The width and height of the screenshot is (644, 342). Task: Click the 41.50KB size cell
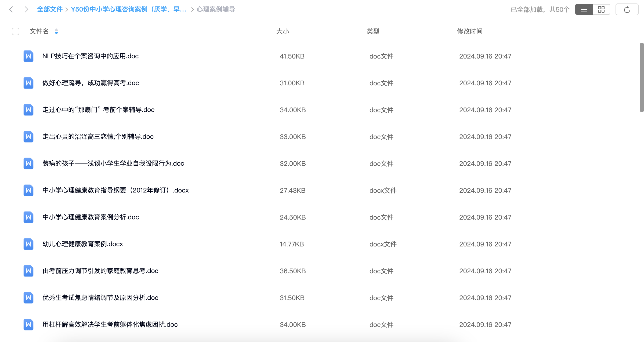point(292,56)
